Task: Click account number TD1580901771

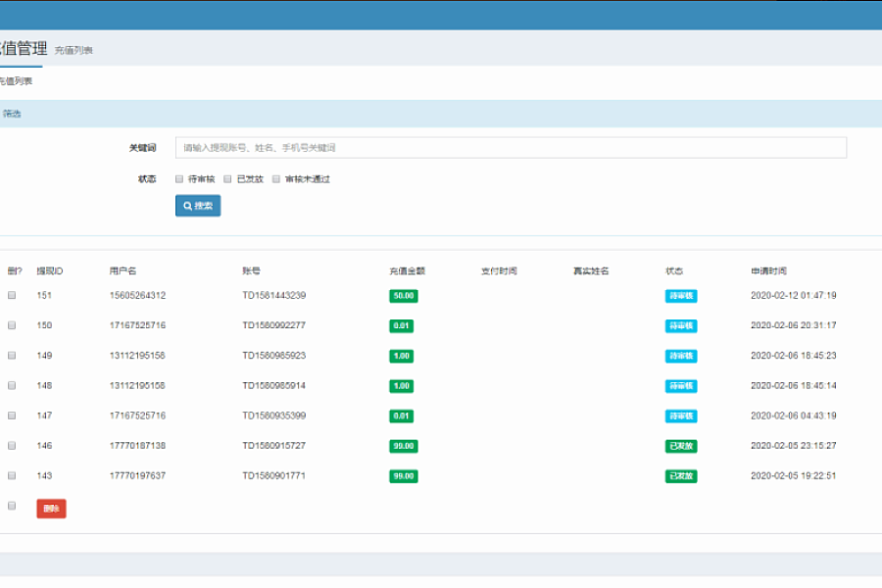Action: (274, 475)
